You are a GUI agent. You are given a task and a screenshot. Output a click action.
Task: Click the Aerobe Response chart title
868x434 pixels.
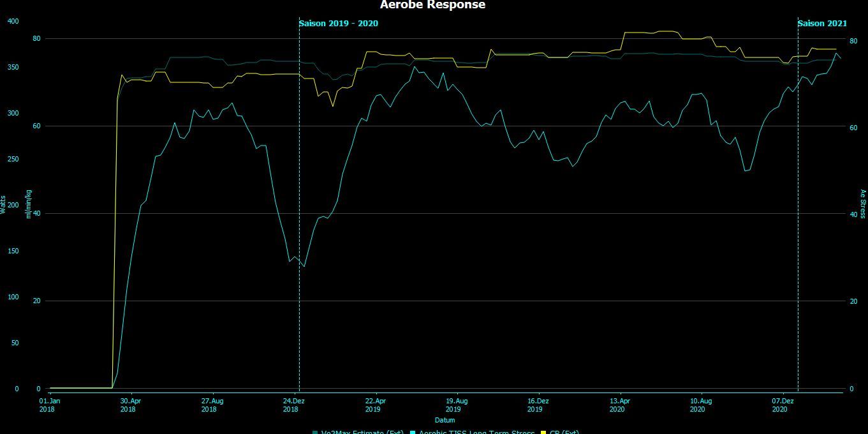432,5
